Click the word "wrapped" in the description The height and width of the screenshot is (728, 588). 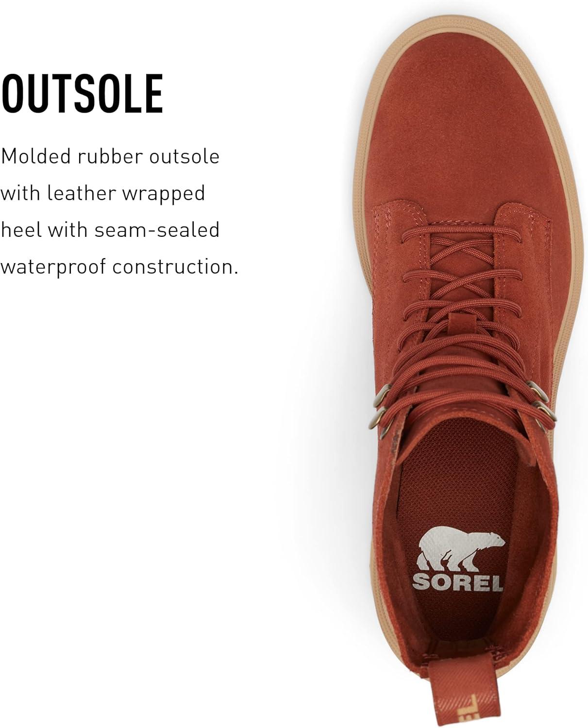(x=163, y=194)
